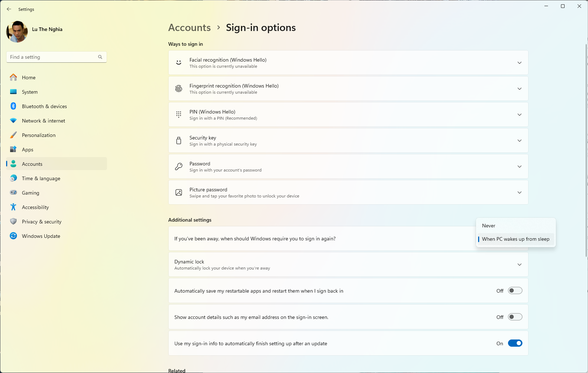Click the Privacy & security shield icon
This screenshot has height=373, width=588.
13,221
